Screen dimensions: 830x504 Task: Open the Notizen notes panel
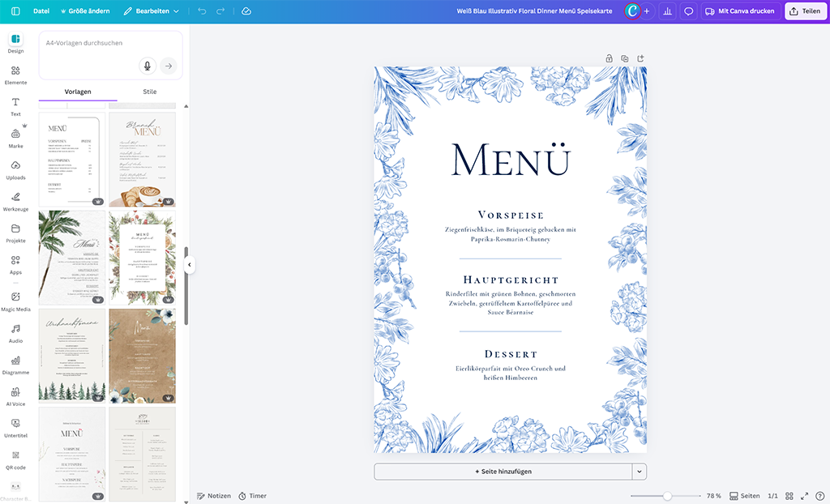(214, 496)
